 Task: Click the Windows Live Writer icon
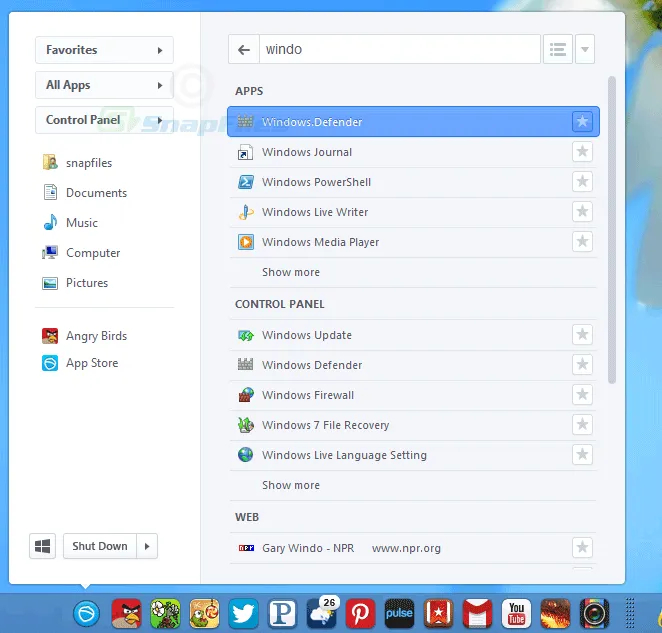point(246,212)
